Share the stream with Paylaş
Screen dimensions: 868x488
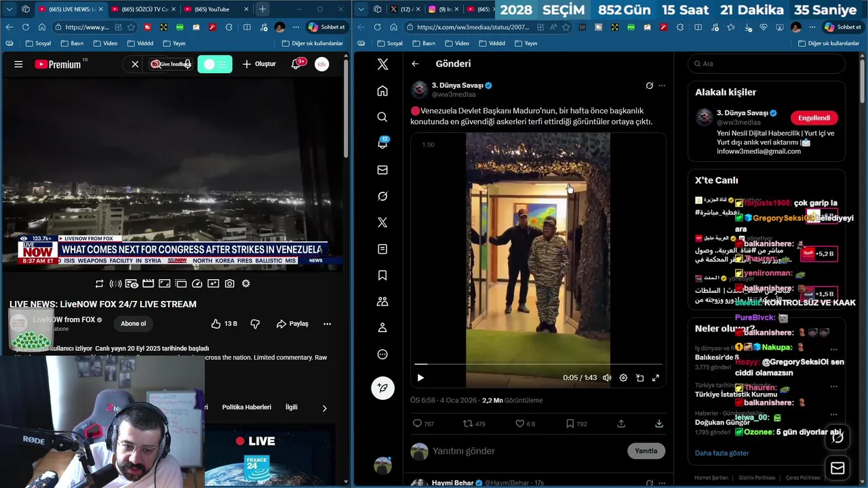click(292, 324)
